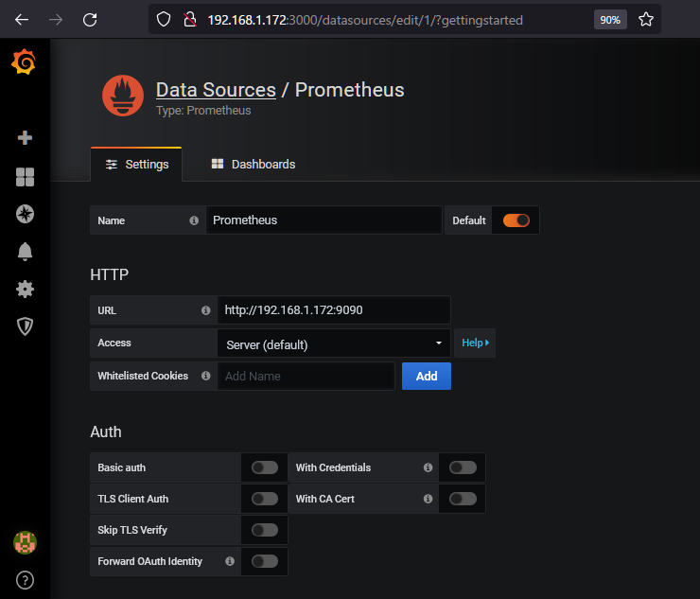Screen dimensions: 700x599
Task: Expand the Help section beside Access
Action: [x=475, y=343]
